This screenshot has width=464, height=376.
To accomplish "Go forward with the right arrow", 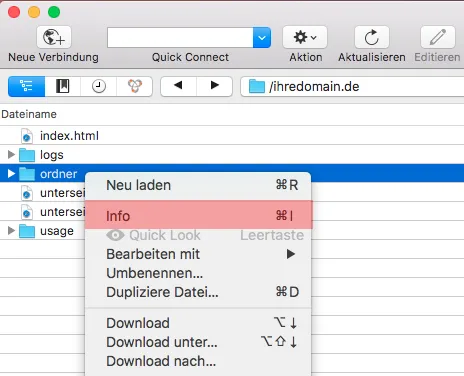I will [215, 86].
